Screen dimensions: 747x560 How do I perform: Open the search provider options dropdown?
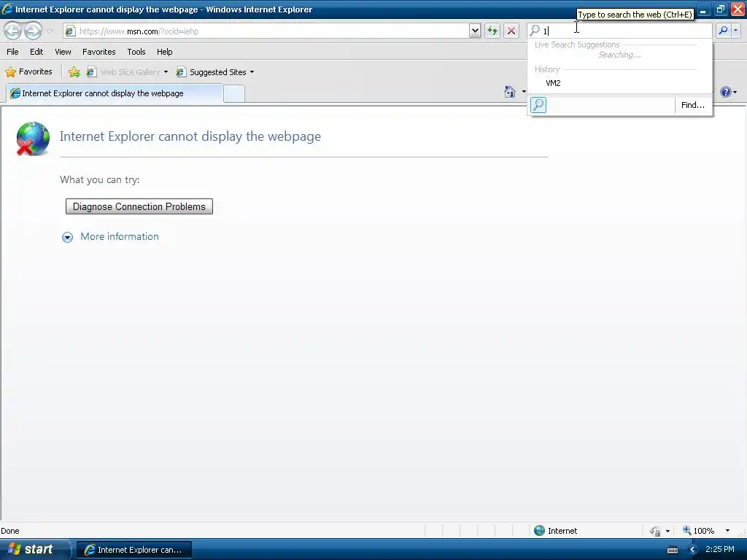tap(736, 31)
